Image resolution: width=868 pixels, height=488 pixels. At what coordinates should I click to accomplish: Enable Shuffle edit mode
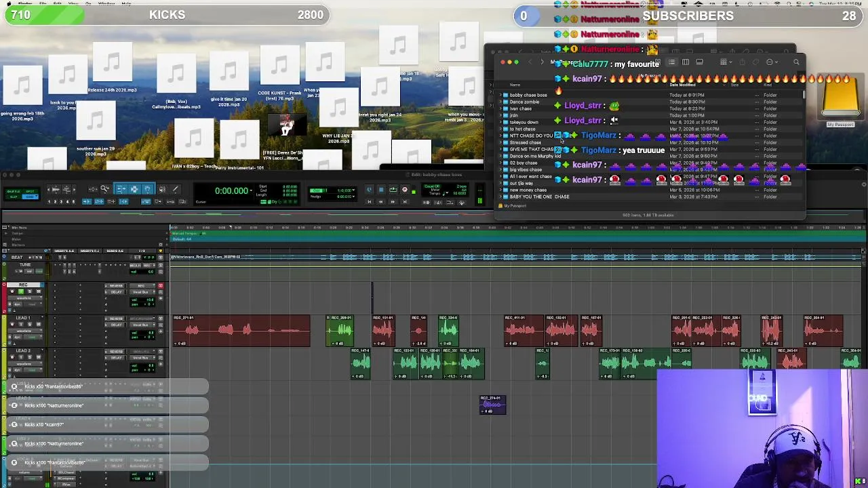(x=13, y=191)
